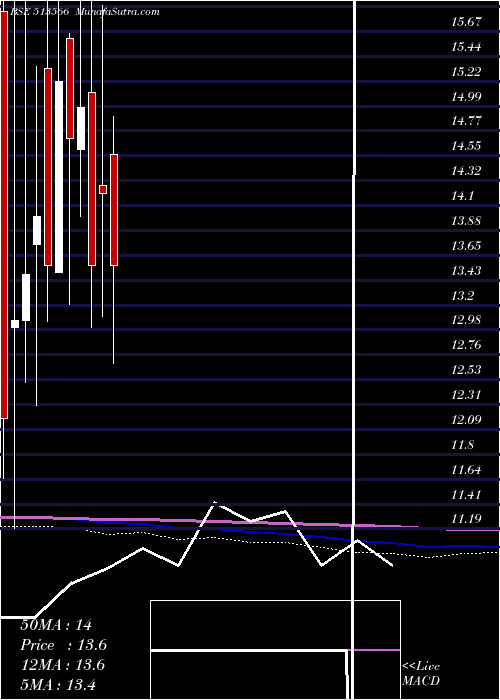Click the 12.76 price axis label

pos(467,345)
